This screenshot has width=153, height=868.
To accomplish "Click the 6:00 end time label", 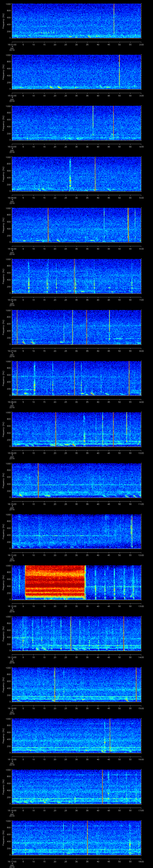I will pyautogui.click(x=141, y=249).
